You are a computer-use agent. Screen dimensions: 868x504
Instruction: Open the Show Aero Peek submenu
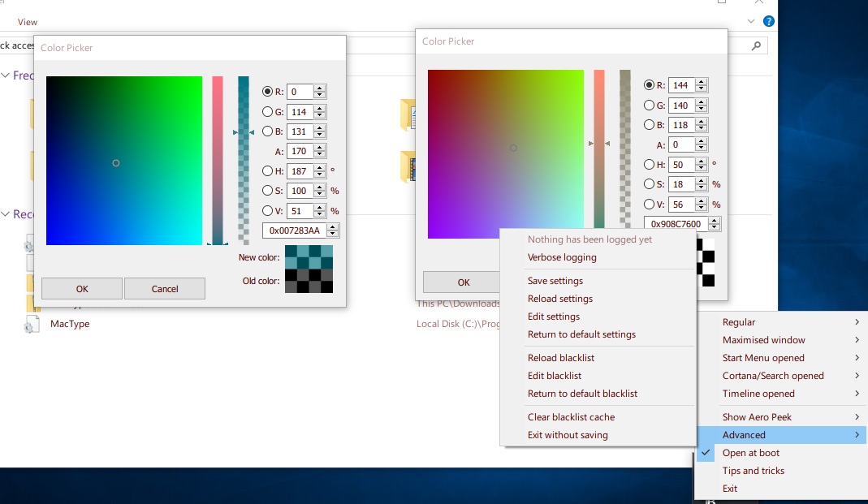click(x=780, y=417)
